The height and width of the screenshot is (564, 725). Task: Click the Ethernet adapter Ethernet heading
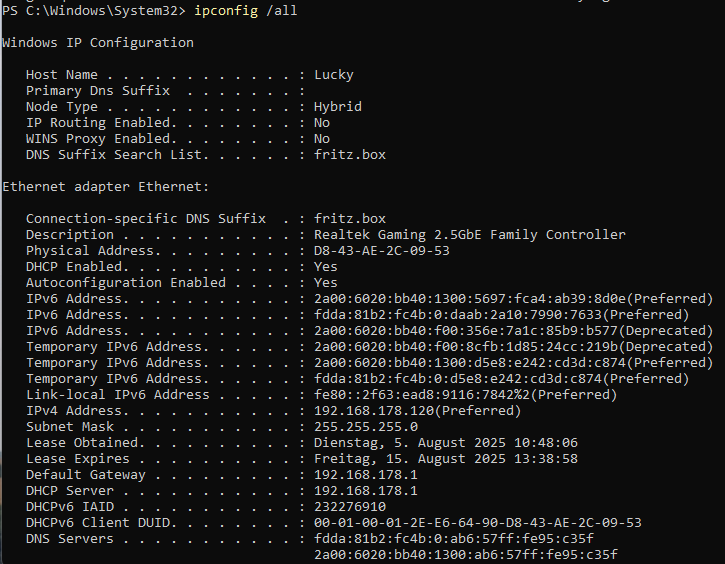click(105, 187)
